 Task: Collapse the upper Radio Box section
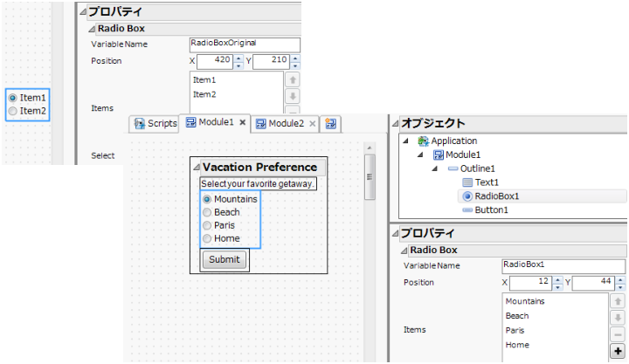coord(92,29)
